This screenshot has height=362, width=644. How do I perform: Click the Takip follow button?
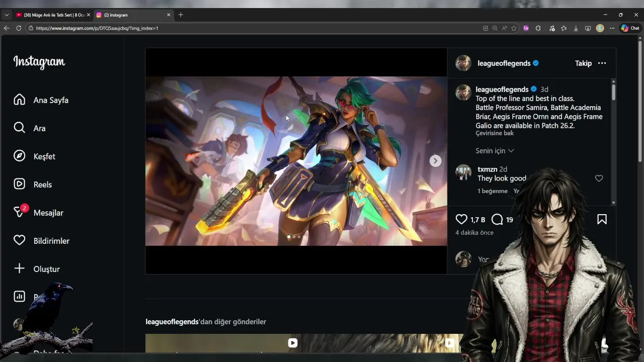click(583, 63)
